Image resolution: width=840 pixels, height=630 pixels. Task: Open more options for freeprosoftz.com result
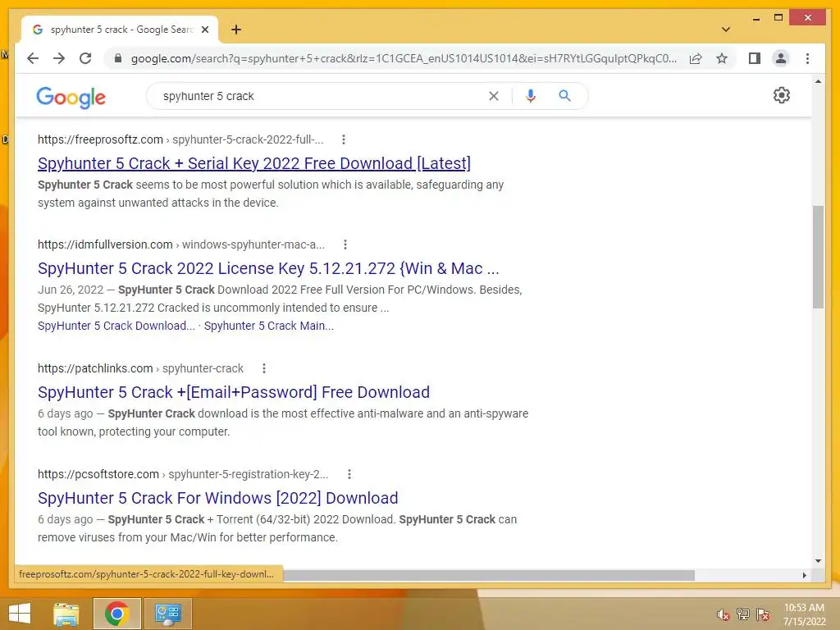[x=344, y=139]
